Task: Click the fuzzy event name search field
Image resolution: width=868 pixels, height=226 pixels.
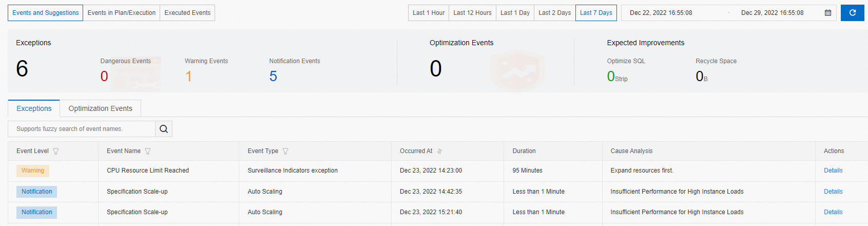Action: point(82,129)
